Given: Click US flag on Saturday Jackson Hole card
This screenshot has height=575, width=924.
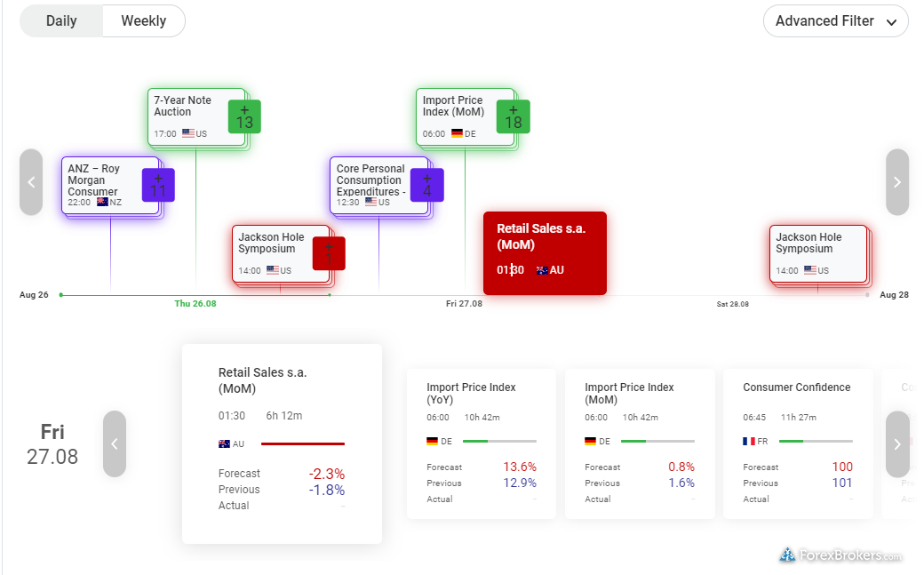Looking at the screenshot, I should click(x=810, y=270).
